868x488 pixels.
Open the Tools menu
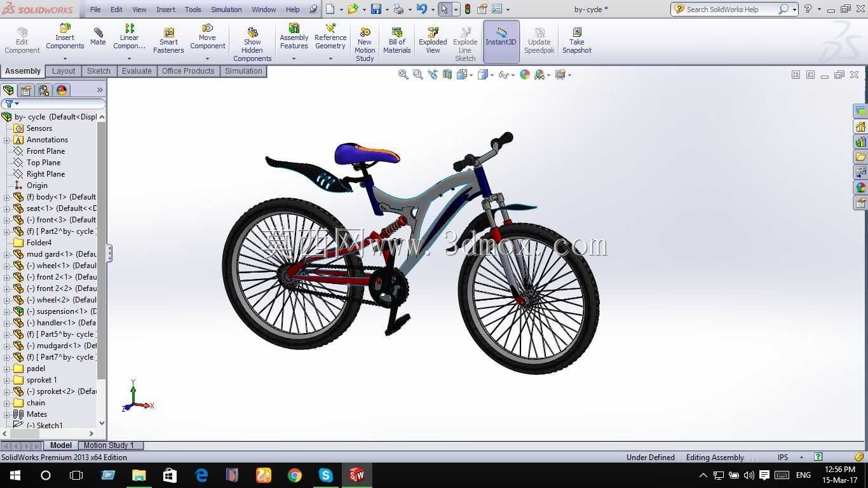coord(193,10)
